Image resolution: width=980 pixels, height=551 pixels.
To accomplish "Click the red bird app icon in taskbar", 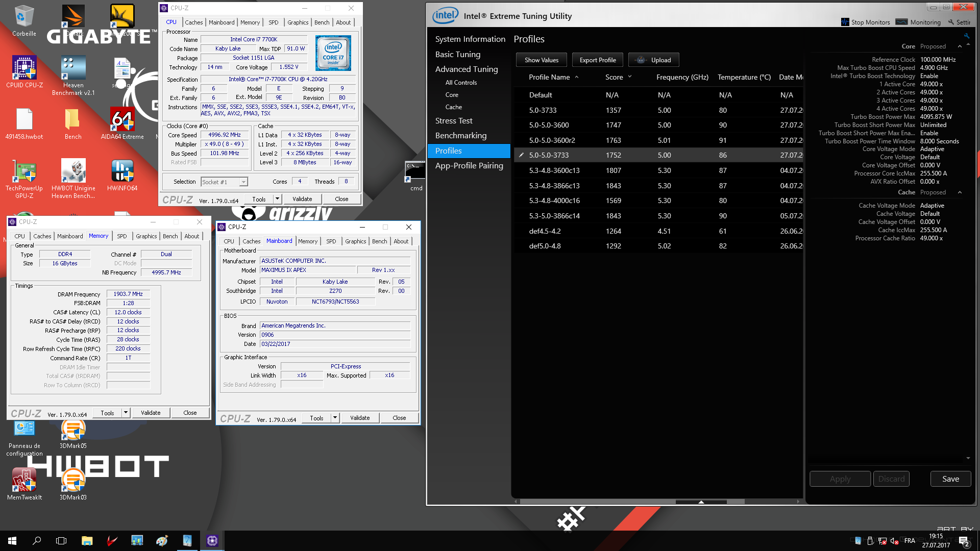I will 112,541.
